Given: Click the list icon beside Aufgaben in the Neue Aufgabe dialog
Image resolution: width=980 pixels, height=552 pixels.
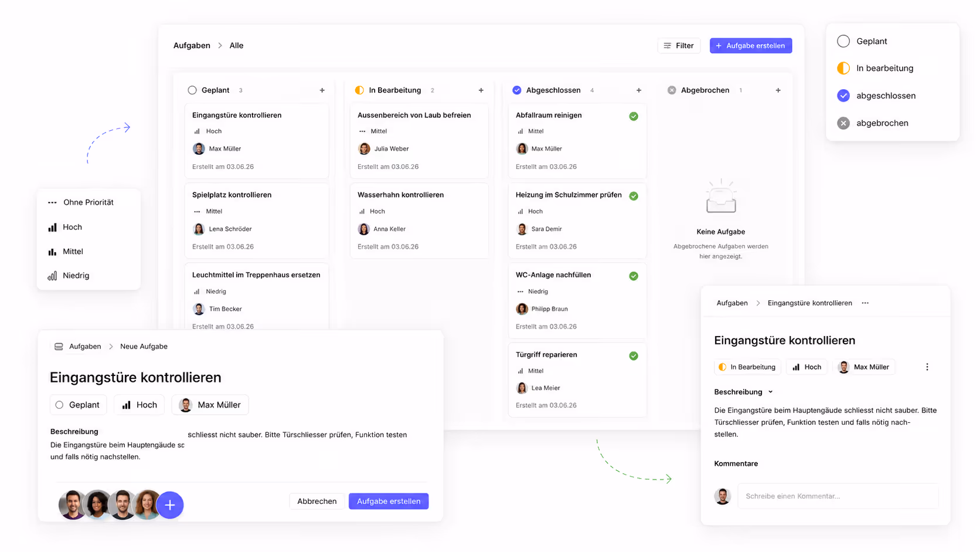Looking at the screenshot, I should [x=59, y=347].
